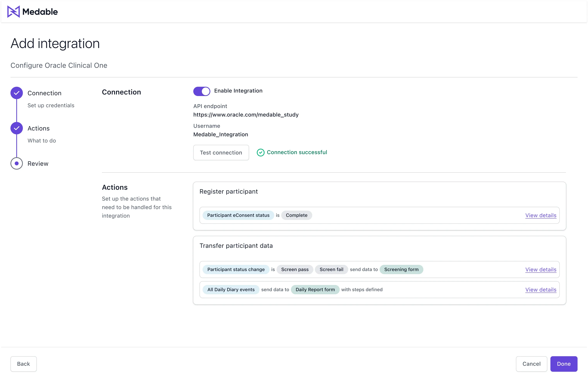
Task: Click the Complete status chip
Action: pos(297,215)
